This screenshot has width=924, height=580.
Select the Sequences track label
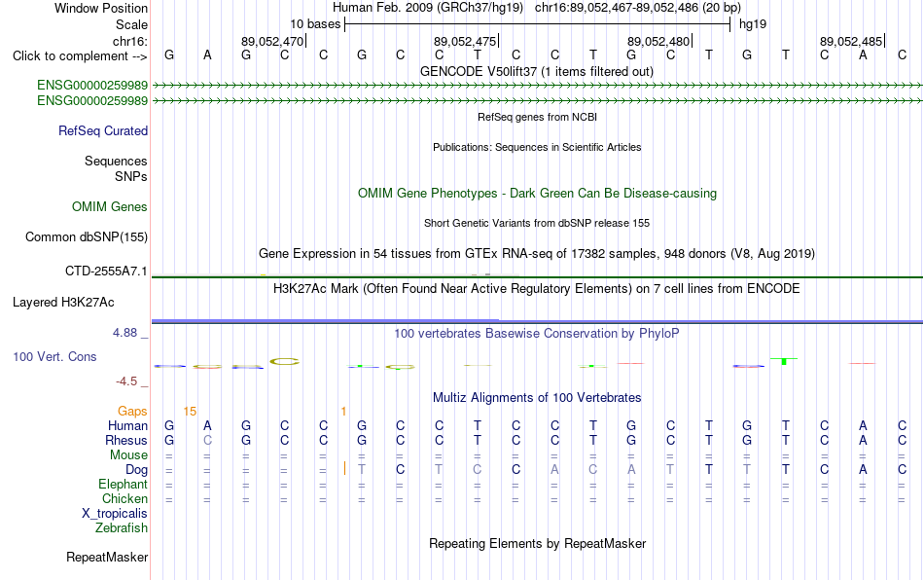[x=116, y=161]
